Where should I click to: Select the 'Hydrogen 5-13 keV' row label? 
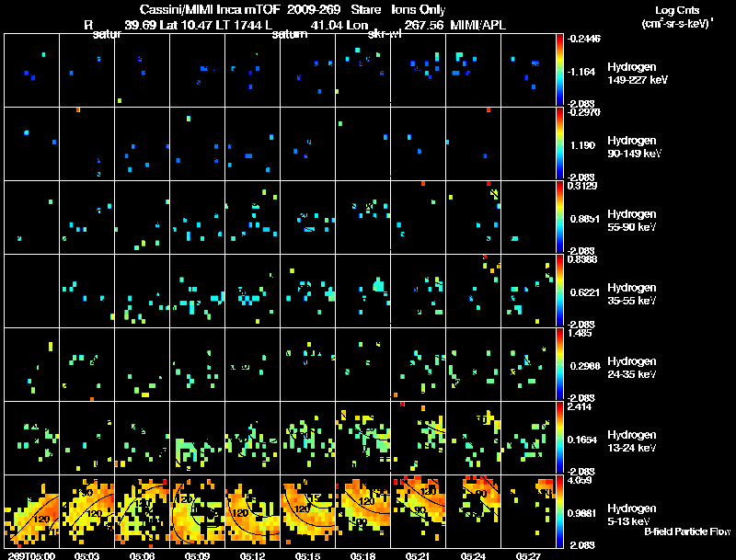632,515
